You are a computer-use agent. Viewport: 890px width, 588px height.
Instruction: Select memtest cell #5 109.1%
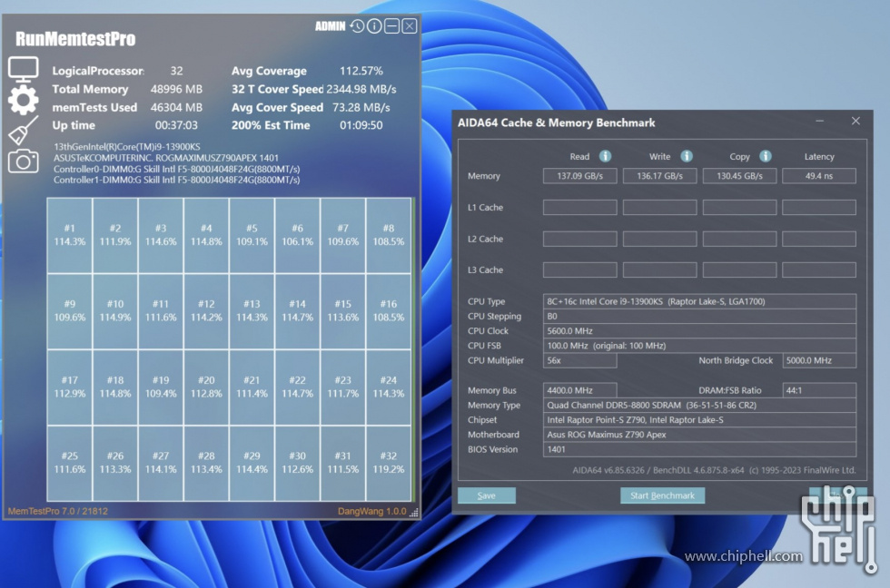[x=252, y=235]
